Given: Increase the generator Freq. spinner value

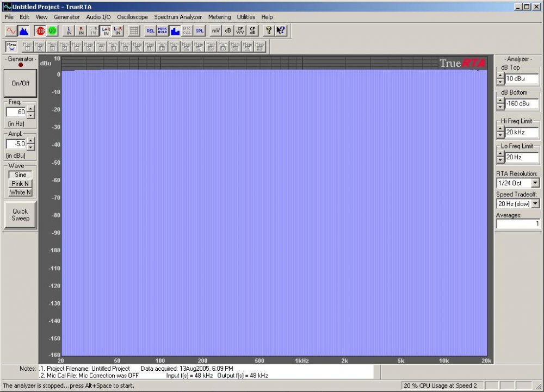Looking at the screenshot, I should click(x=31, y=109).
